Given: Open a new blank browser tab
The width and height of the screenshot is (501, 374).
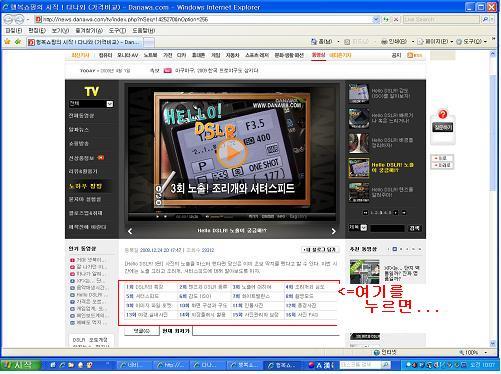Looking at the screenshot, I should 149,42.
